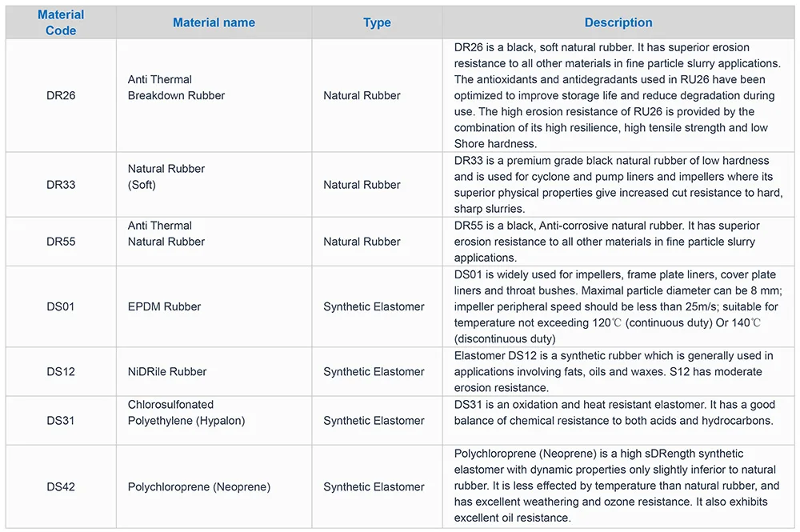Click the NiDRile Rubber name cell

[x=167, y=371]
